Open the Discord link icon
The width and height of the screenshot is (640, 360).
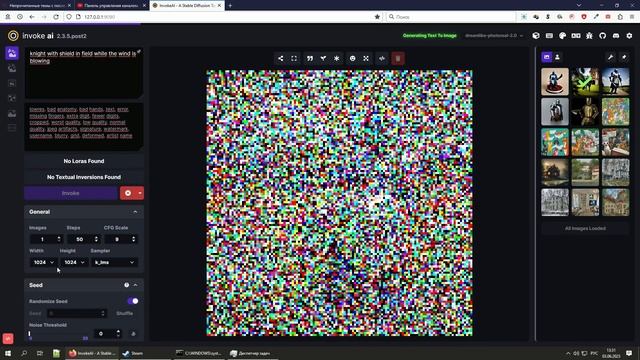[x=616, y=36]
